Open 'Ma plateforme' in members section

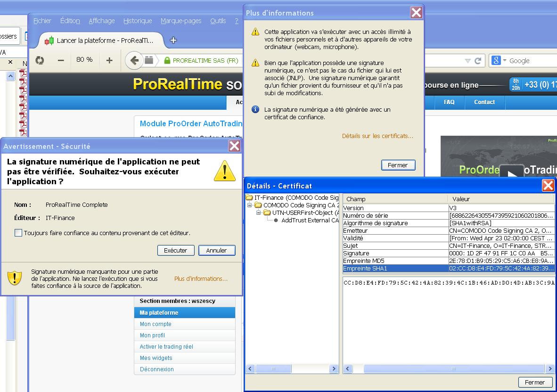click(185, 313)
